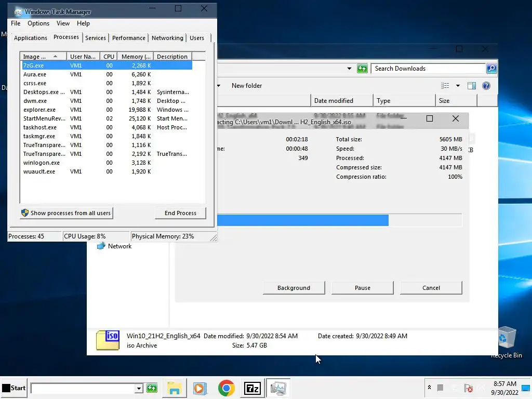Pause the 7-Zip extraction
This screenshot has width=532, height=399.
362,288
